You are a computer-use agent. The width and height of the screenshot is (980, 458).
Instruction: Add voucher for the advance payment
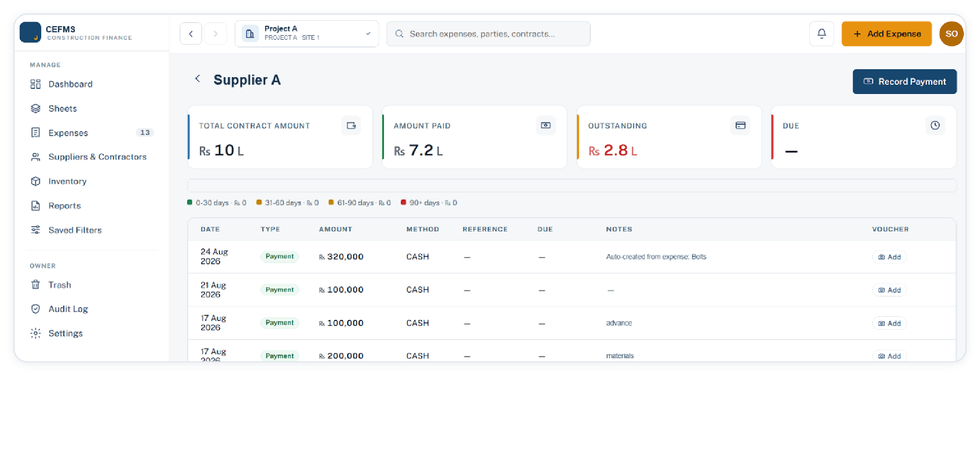tap(890, 323)
